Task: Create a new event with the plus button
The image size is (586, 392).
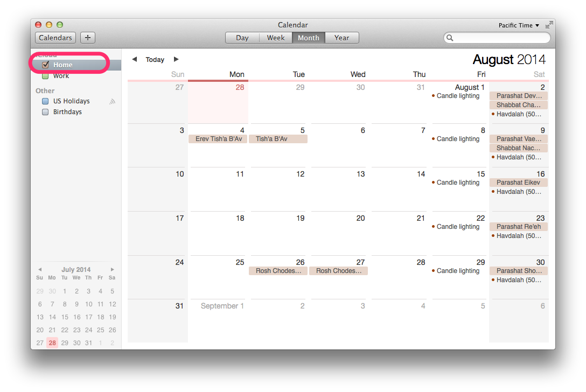Action: tap(87, 37)
